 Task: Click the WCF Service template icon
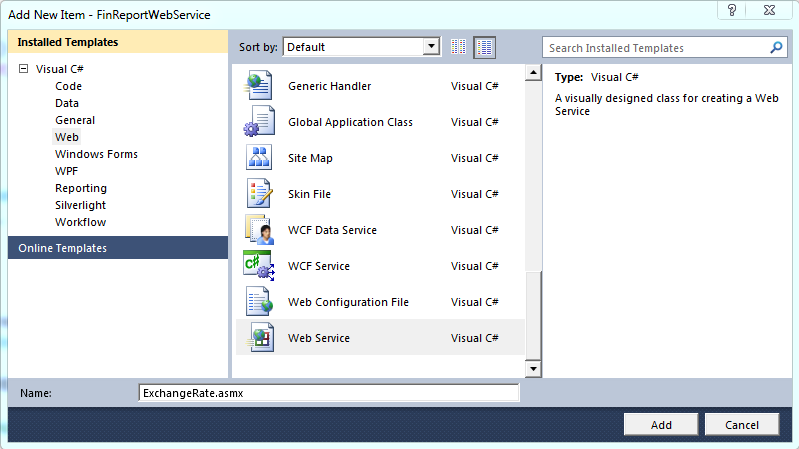click(x=258, y=266)
